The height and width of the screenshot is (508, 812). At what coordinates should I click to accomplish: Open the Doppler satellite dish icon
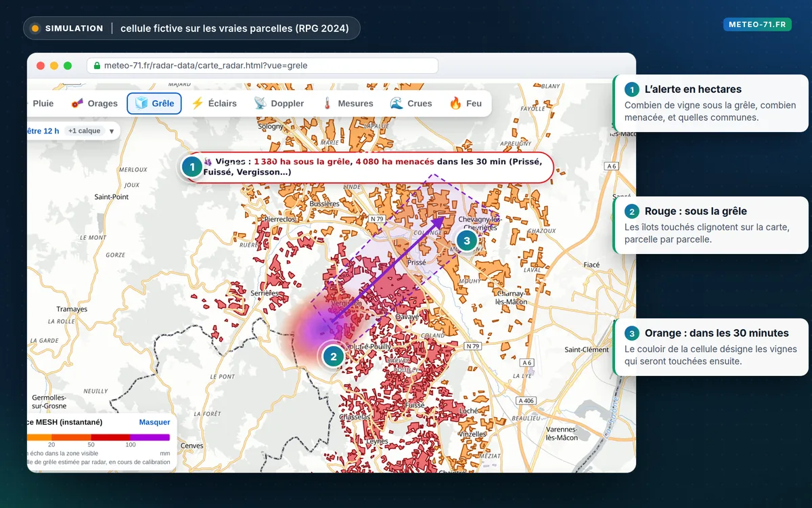pos(261,104)
